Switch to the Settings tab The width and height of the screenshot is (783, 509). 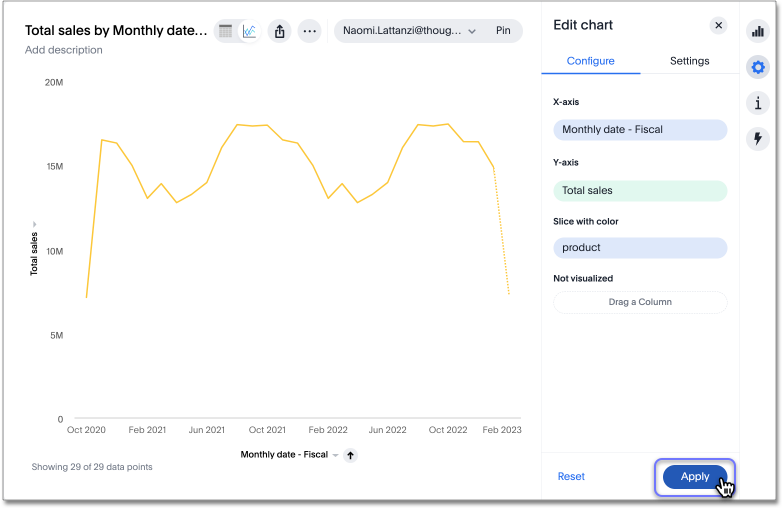coord(689,61)
